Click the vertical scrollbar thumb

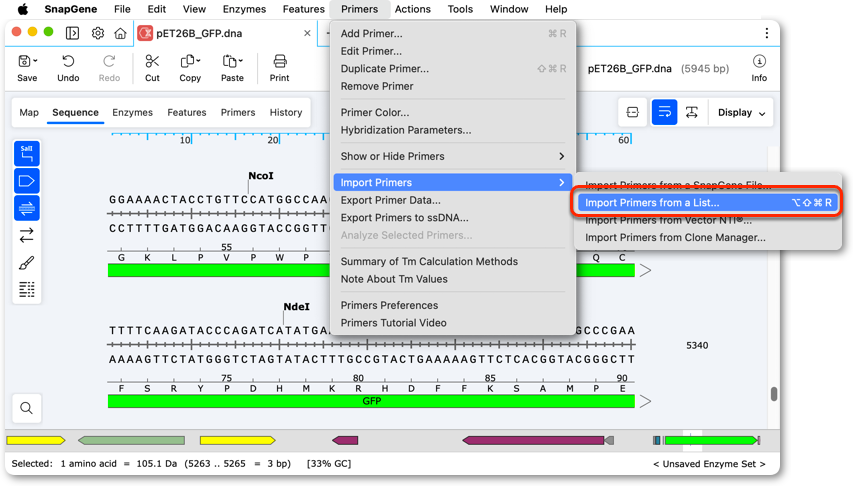[774, 393]
